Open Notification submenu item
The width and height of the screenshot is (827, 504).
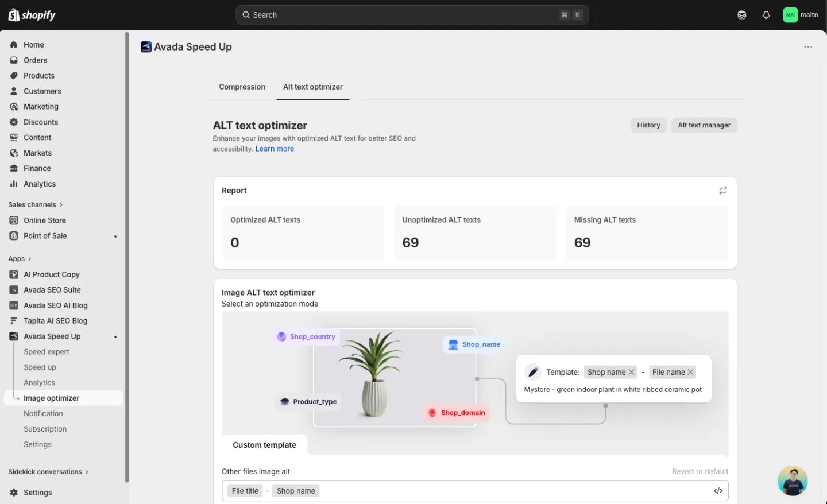click(x=43, y=414)
